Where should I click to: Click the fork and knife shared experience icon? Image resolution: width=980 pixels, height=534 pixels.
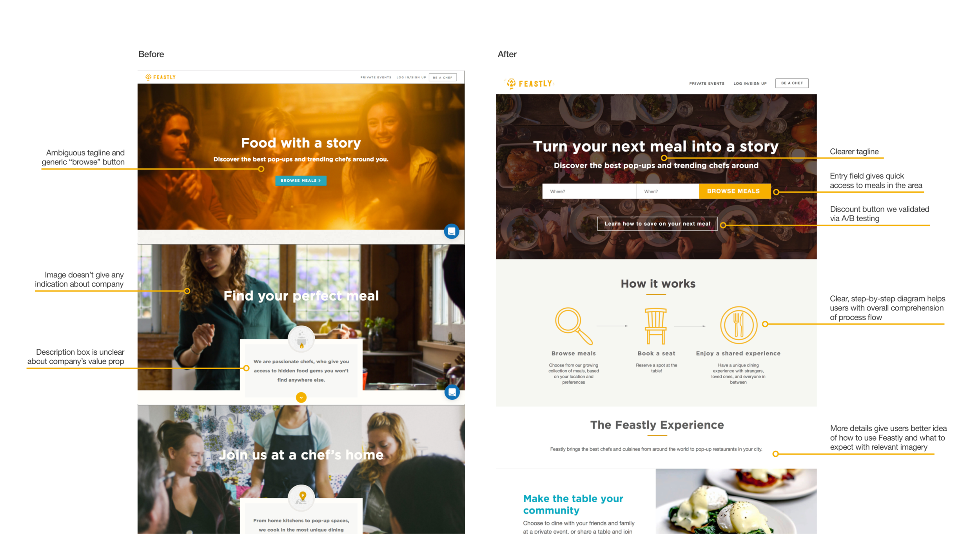(x=739, y=325)
